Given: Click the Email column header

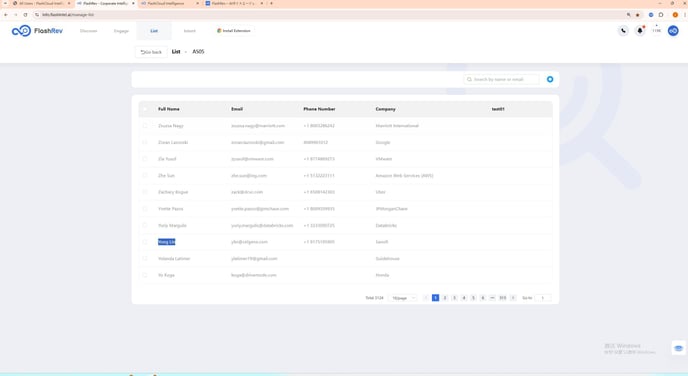Looking at the screenshot, I should 237,109.
